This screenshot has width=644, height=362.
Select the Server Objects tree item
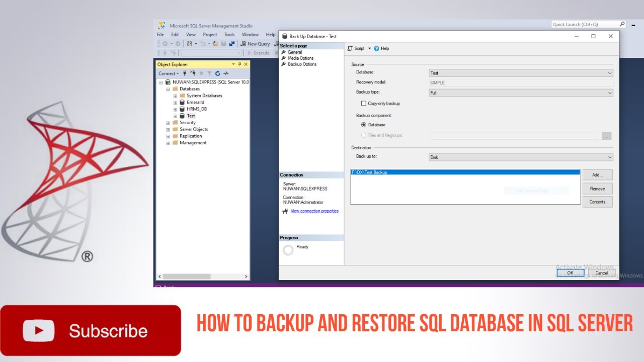click(x=194, y=129)
